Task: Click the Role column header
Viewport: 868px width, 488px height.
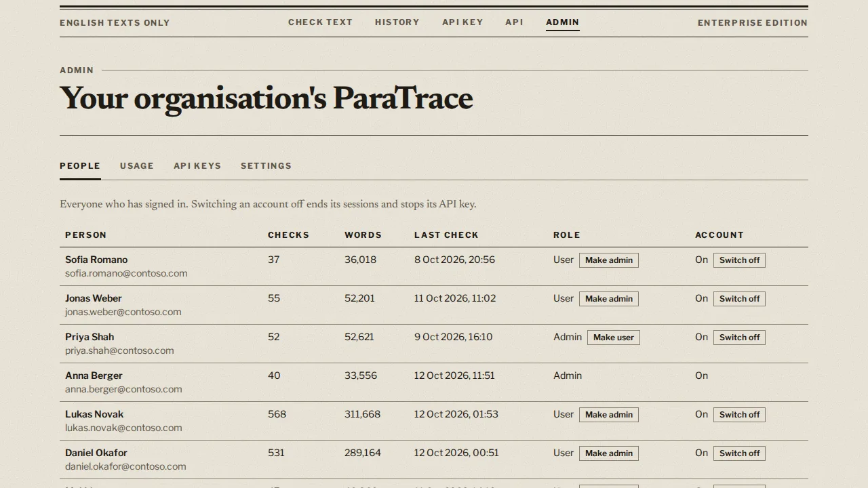Action: pos(567,235)
